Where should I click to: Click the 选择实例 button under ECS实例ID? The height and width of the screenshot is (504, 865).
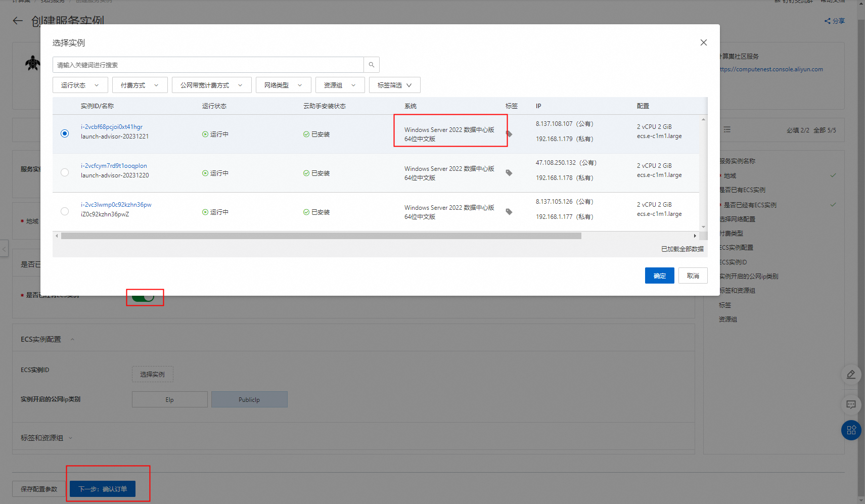point(153,374)
